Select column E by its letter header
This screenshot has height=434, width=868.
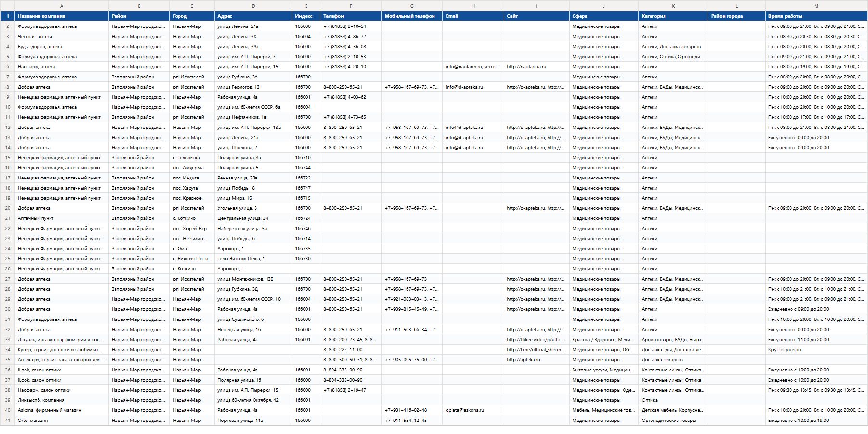click(x=306, y=6)
